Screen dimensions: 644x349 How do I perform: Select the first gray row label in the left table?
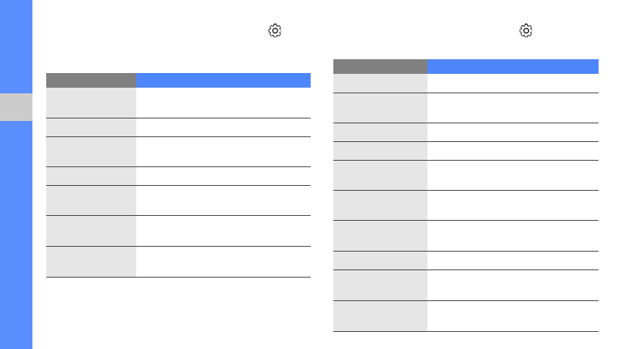pos(91,102)
